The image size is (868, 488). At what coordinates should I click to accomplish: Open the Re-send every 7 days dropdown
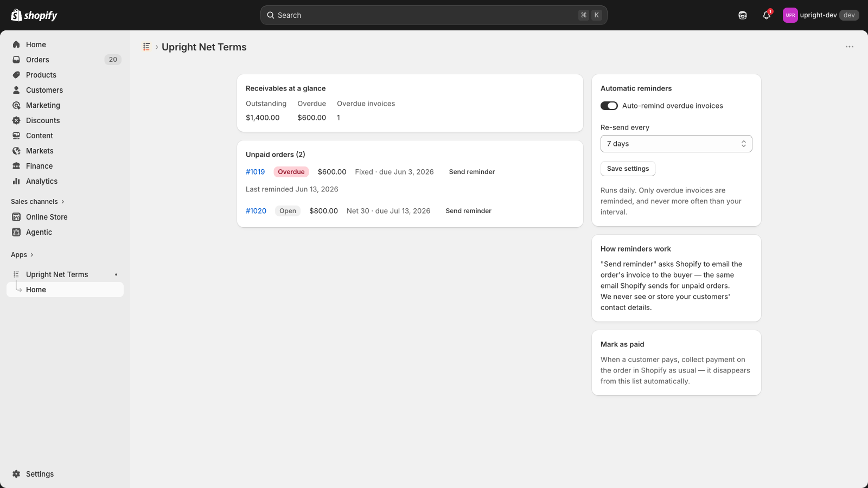[676, 144]
